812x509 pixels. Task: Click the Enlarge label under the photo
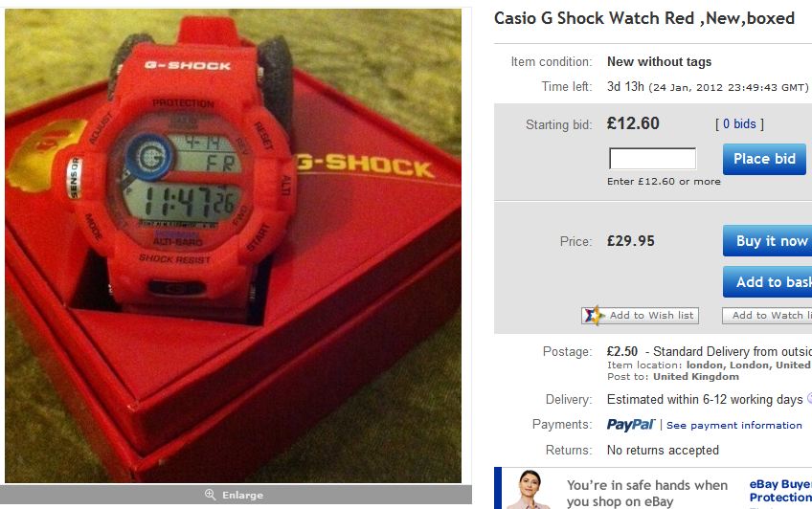[x=242, y=495]
